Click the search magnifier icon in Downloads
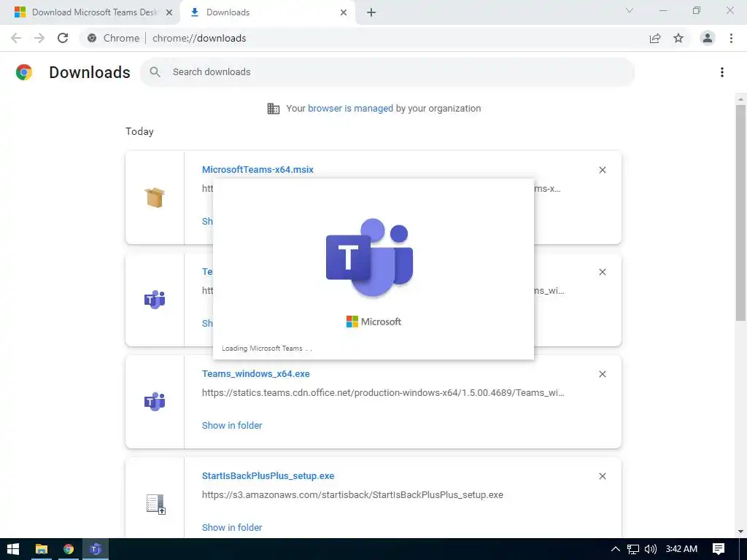 [x=155, y=72]
